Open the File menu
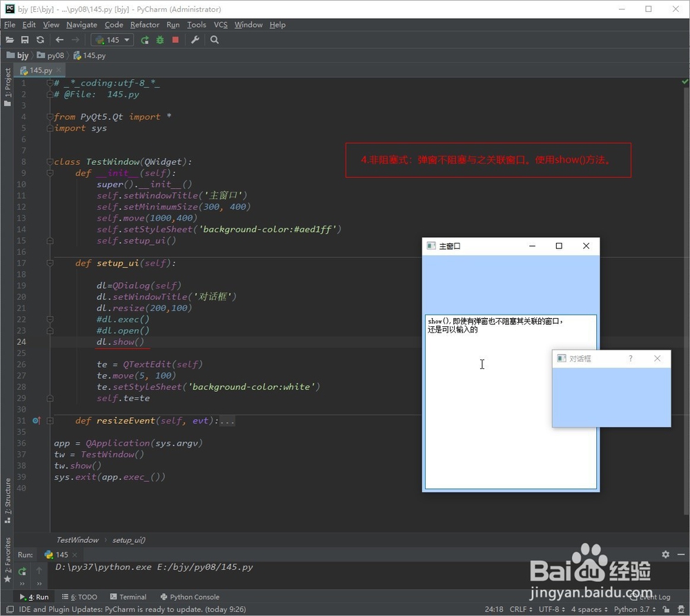Screen dimensions: 690x616 click(x=10, y=25)
